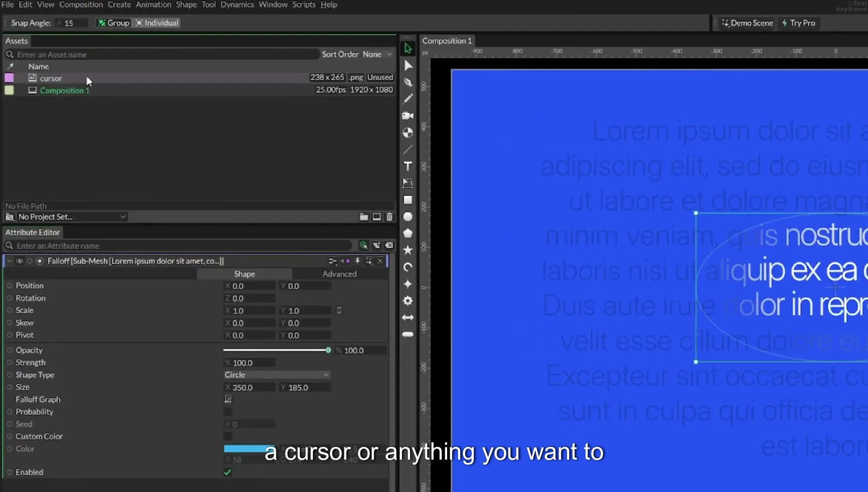Screen dimensions: 868x492
Task: Choose the Ellipse shape tool
Action: click(x=408, y=217)
